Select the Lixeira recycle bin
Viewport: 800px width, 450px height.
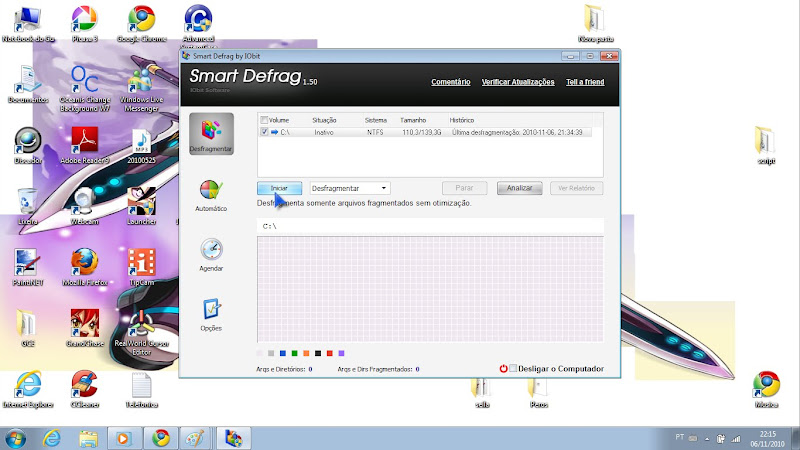click(28, 206)
